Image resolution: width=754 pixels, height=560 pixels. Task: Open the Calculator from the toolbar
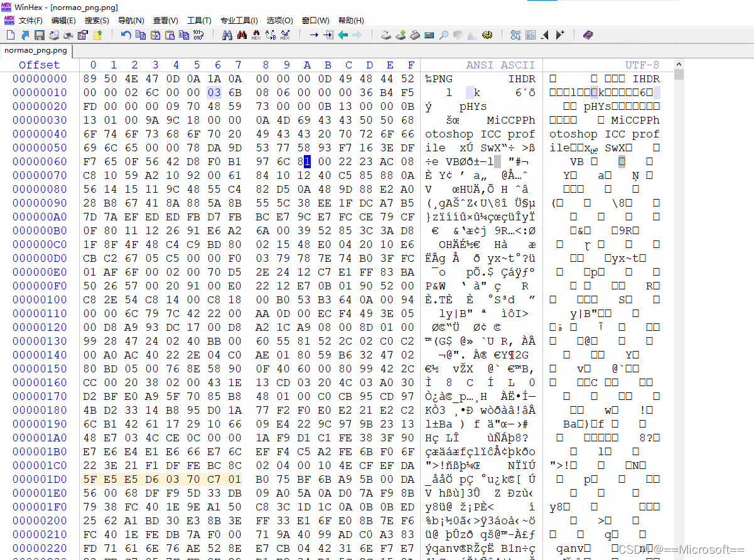pos(429,35)
